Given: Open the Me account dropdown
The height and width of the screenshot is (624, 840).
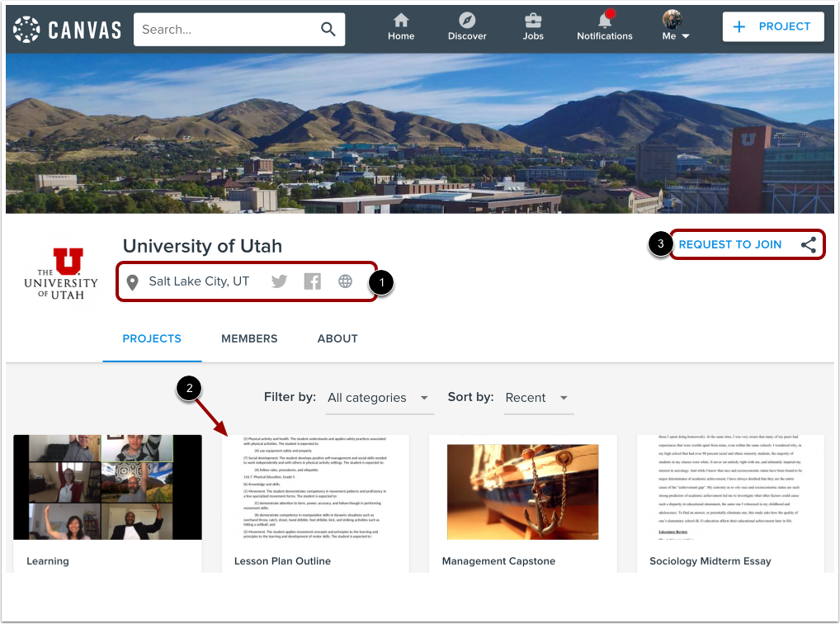Looking at the screenshot, I should coord(675,26).
